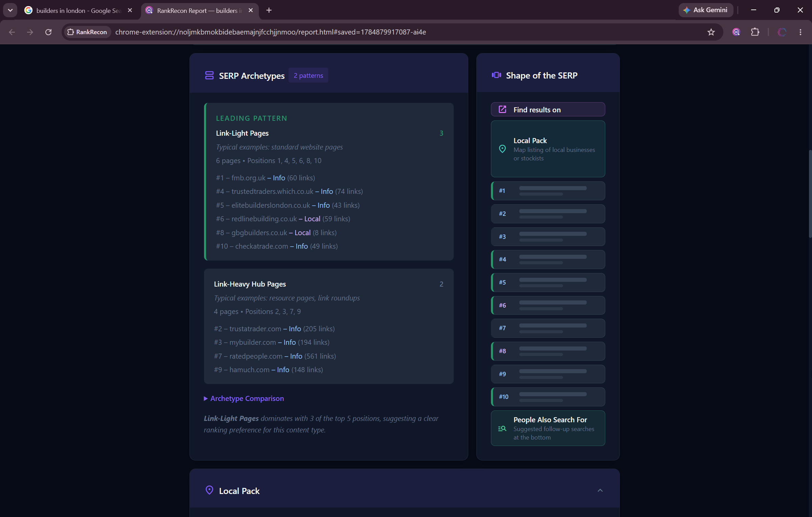The image size is (812, 517).
Task: Collapse the Local Pack section chevron
Action: click(600, 491)
